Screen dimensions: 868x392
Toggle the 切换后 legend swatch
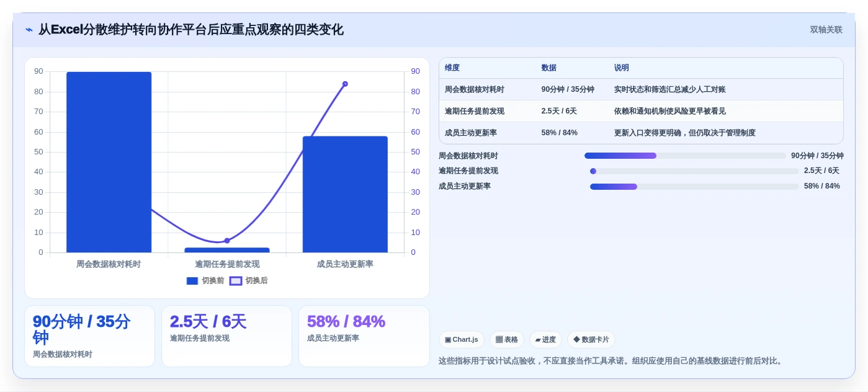pos(236,281)
